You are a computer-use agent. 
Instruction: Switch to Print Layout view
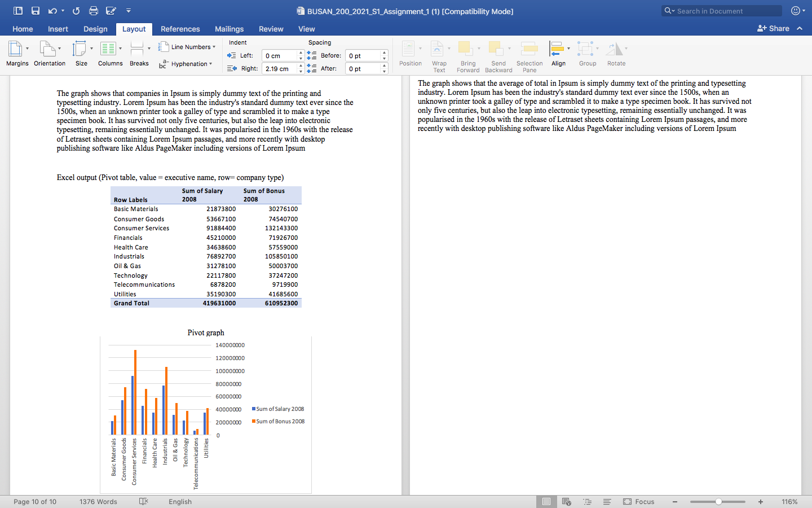click(546, 501)
